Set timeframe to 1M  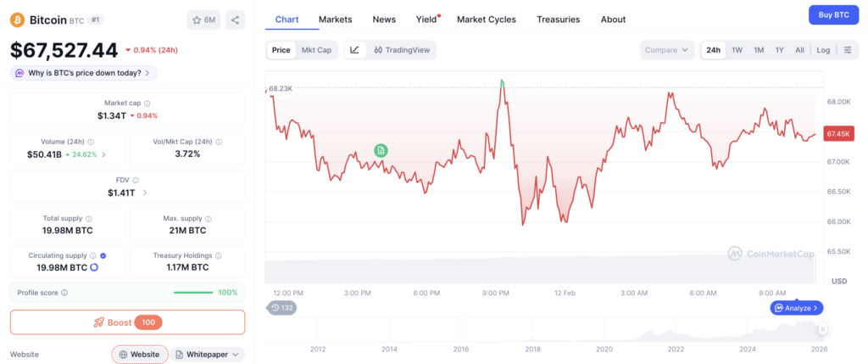(x=759, y=50)
